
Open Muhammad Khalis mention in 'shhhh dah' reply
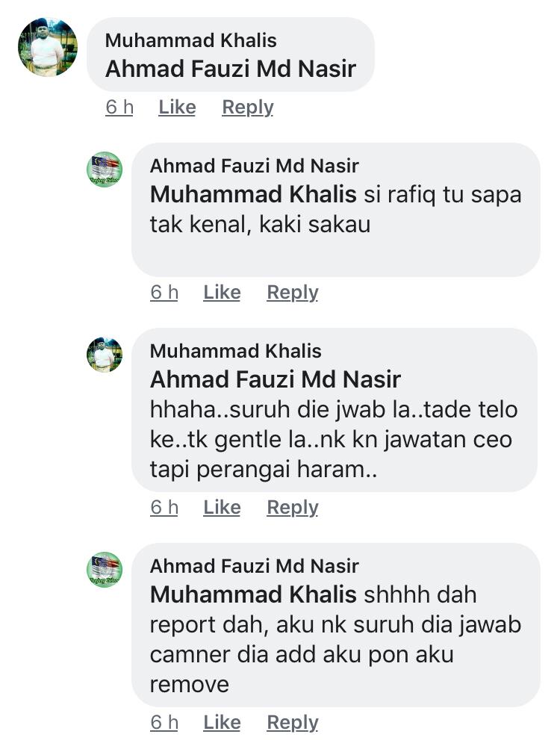253,595
